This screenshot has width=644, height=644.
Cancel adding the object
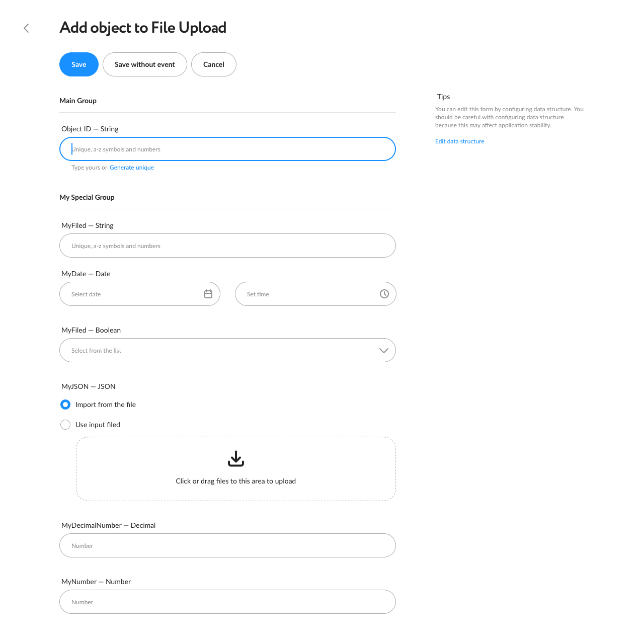(x=214, y=64)
